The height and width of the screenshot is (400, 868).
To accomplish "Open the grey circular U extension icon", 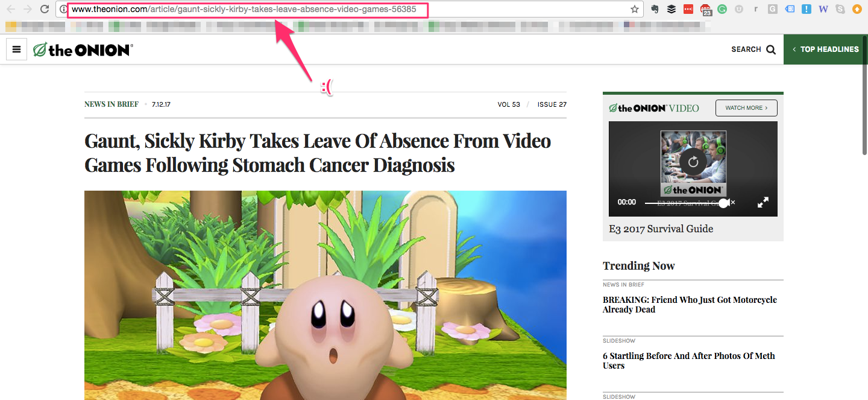I will [739, 9].
